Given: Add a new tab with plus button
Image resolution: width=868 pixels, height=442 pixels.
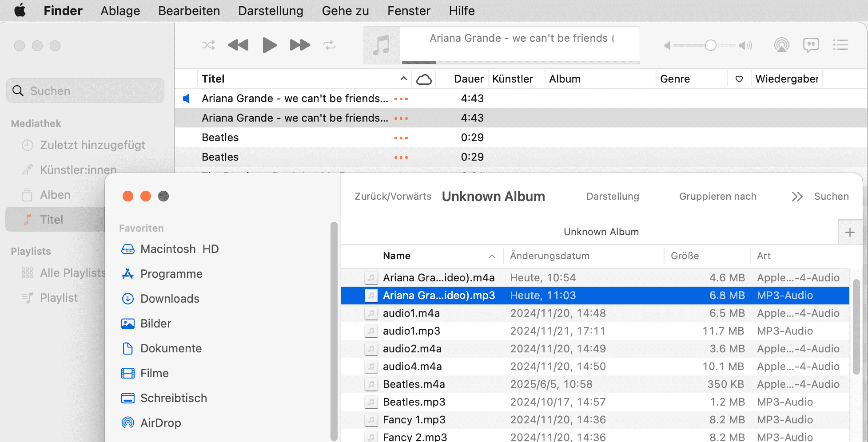Looking at the screenshot, I should (x=850, y=232).
